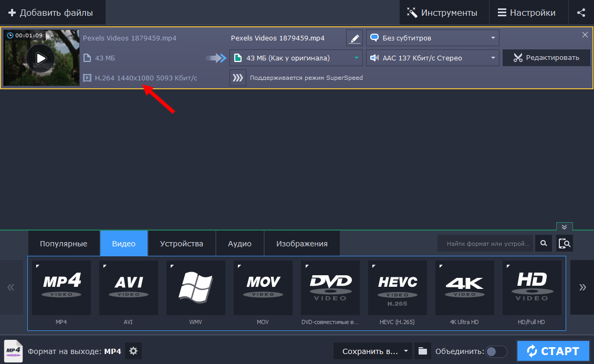Select the 4K Ultra HD format
The height and width of the screenshot is (364, 594).
coord(465,287)
